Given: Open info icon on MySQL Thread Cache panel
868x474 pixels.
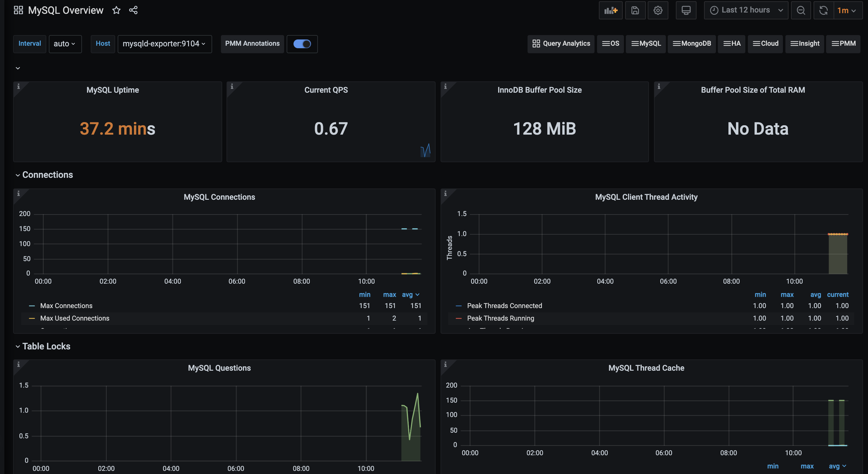Looking at the screenshot, I should pyautogui.click(x=446, y=364).
